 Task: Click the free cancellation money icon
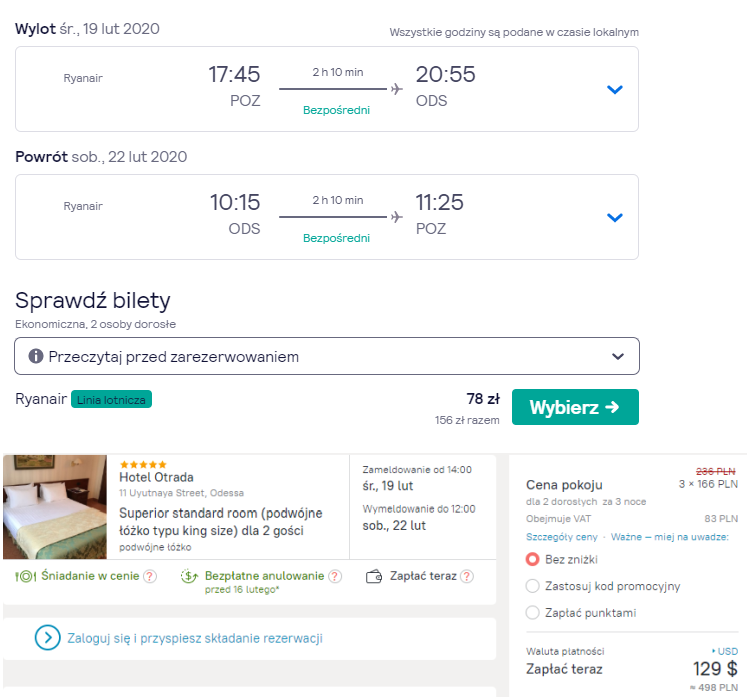190,576
